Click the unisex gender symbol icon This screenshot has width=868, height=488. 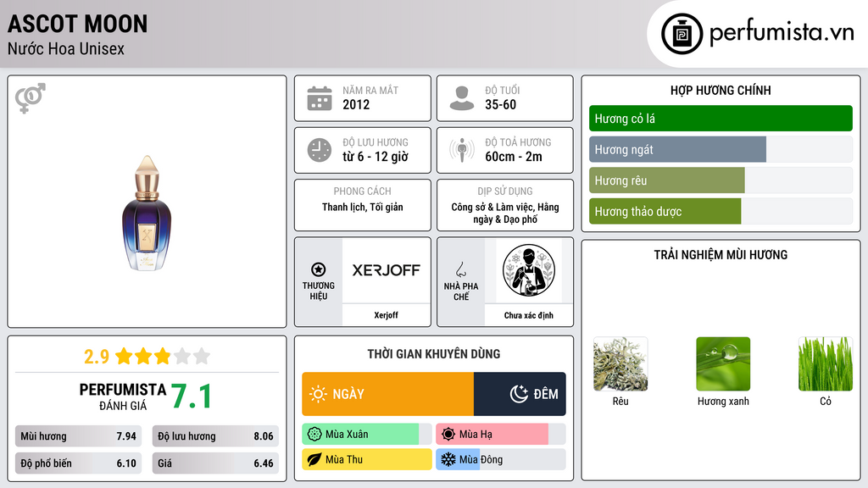pos(31,98)
